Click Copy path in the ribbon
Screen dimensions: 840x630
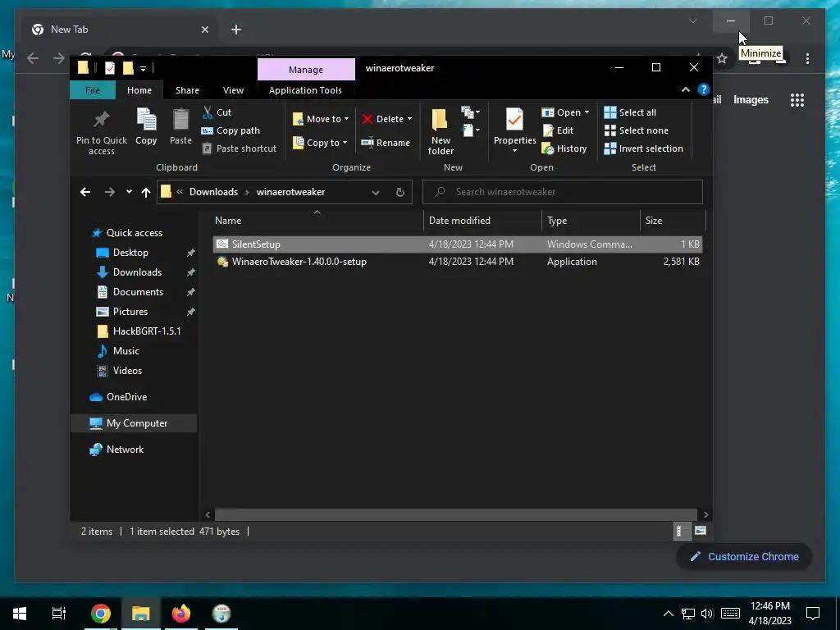[x=231, y=130]
